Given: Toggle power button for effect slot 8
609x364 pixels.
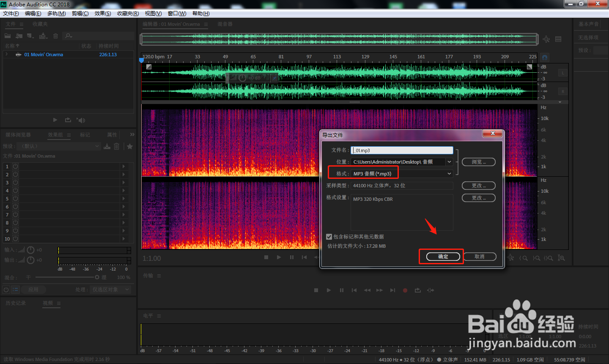Looking at the screenshot, I should pos(15,223).
